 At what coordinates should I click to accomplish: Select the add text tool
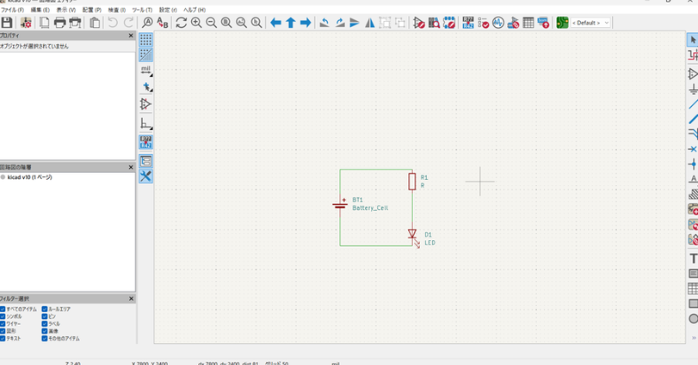coord(693,259)
